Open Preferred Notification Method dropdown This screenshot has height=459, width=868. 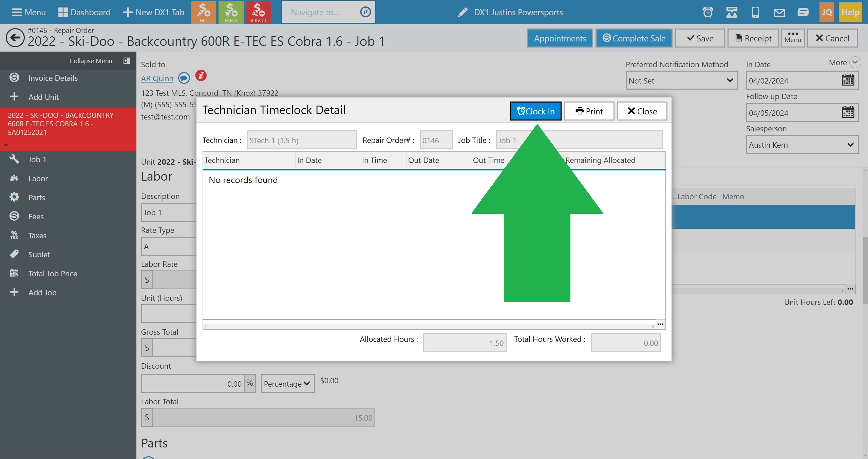[x=681, y=80]
